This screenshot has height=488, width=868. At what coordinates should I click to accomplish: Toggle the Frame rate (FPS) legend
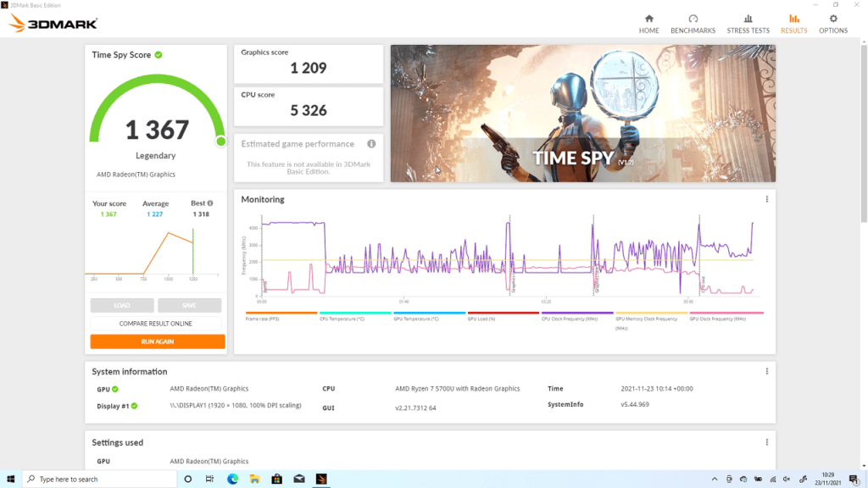click(281, 317)
